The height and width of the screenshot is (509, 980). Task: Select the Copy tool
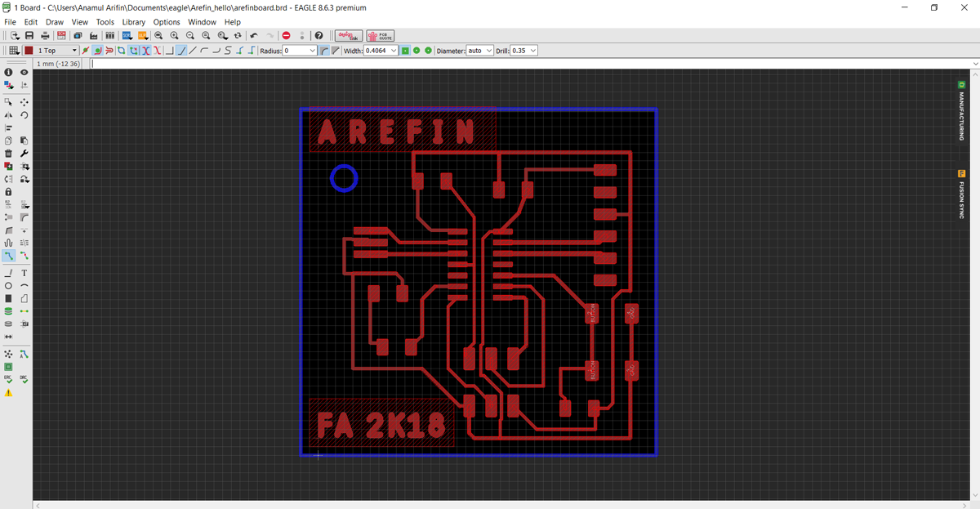coord(8,141)
